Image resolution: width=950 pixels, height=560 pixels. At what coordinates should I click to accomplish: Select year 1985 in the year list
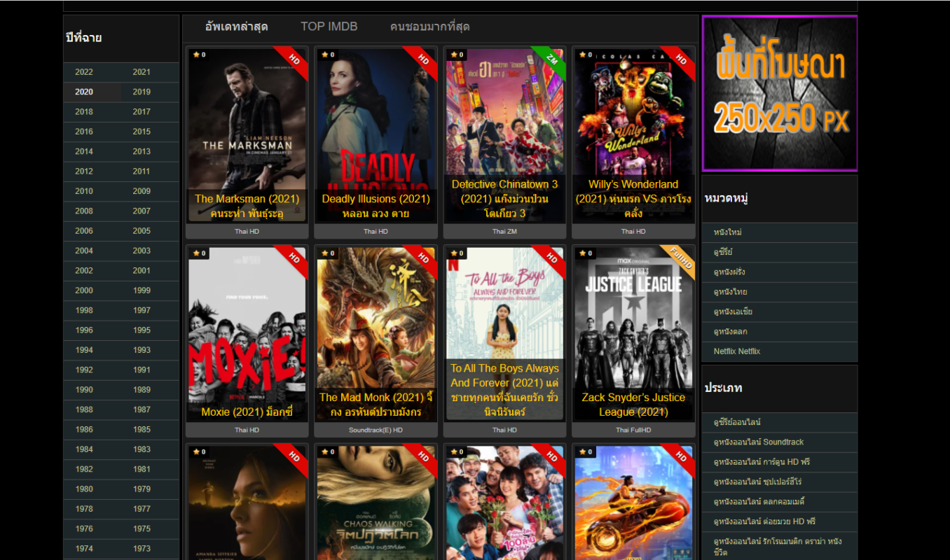[142, 429]
